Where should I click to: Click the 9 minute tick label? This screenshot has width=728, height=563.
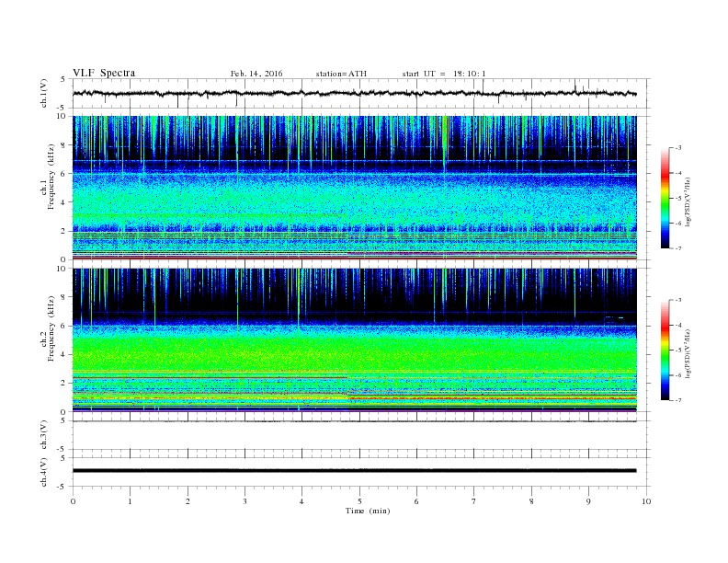589,501
